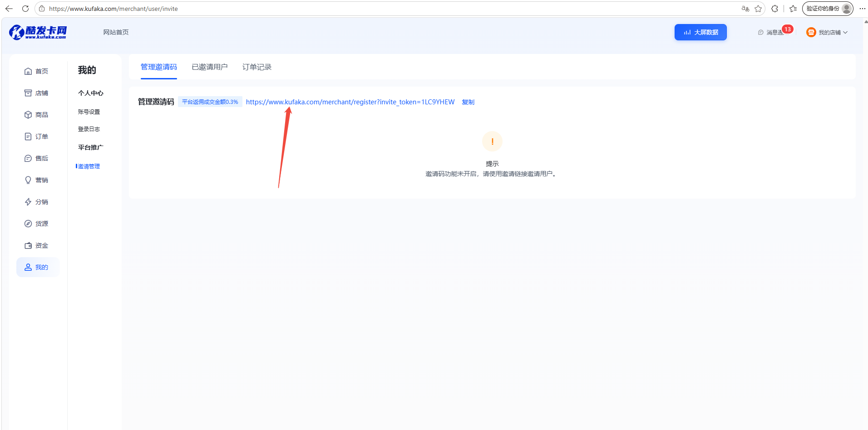868x430 pixels.
Task: Click the red 13 notification badge
Action: (x=788, y=29)
